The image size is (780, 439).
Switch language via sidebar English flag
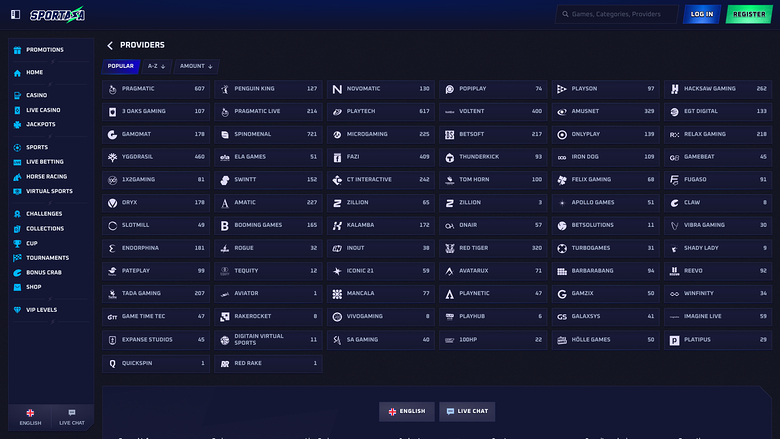click(30, 417)
